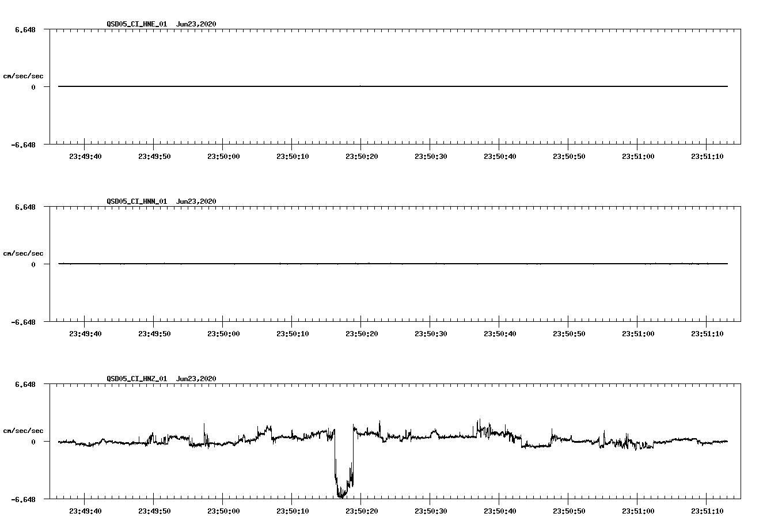
Task: Click the 23:50:20 time label under HNE plot
Action: pos(362,157)
